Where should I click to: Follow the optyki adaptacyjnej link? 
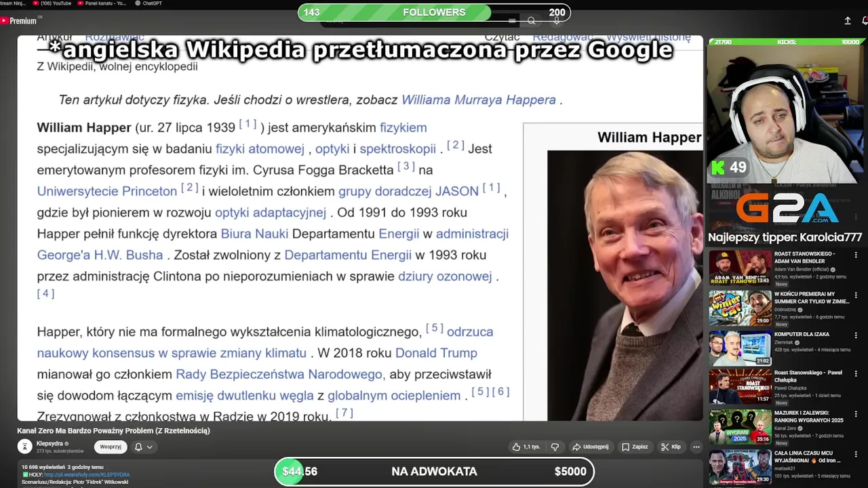tap(271, 212)
